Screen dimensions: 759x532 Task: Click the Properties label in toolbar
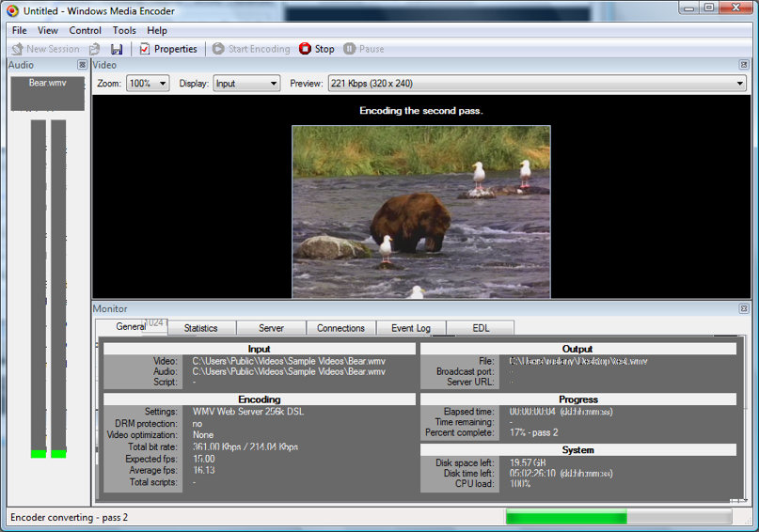tap(176, 49)
